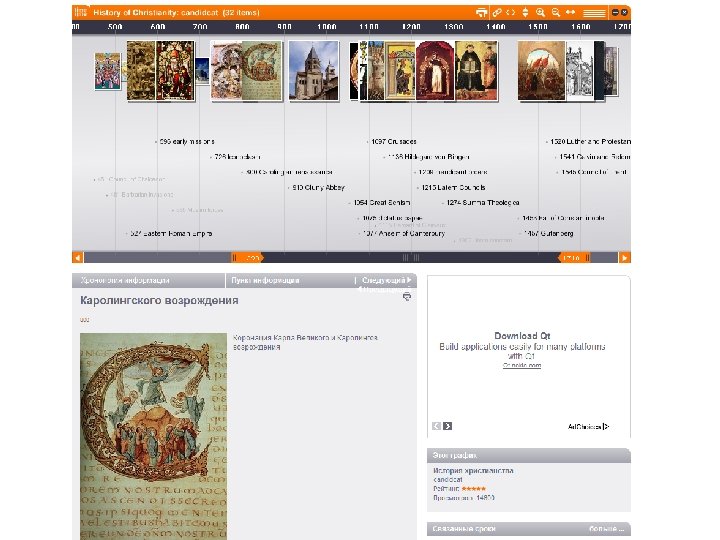This screenshot has height=540, width=720.
Task: Select the 726 Iconoclasm event
Action: pyautogui.click(x=237, y=157)
